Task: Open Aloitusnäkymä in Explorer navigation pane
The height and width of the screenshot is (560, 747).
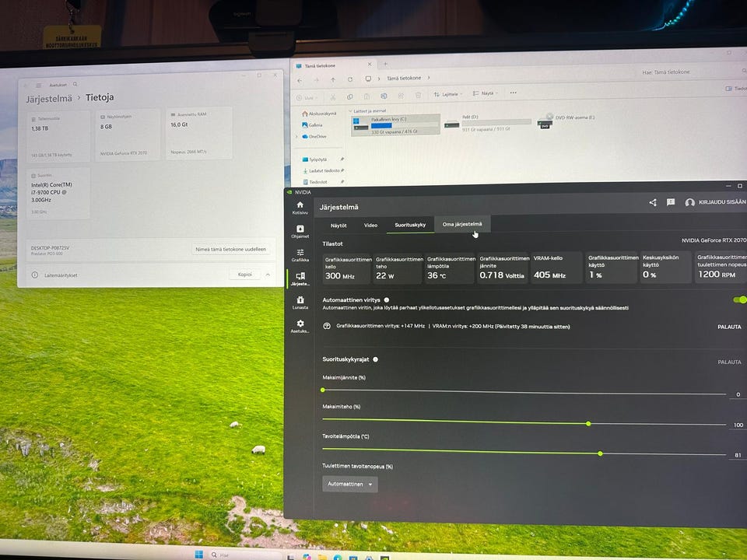Action: pyautogui.click(x=319, y=114)
